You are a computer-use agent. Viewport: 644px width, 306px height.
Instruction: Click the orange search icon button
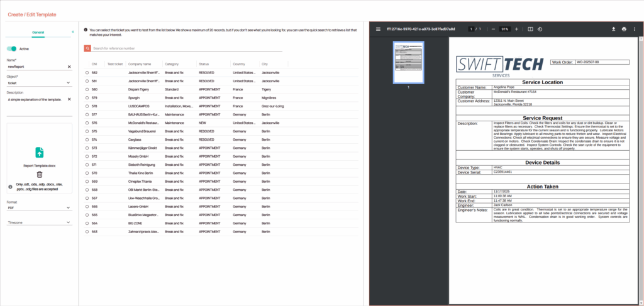pos(87,48)
